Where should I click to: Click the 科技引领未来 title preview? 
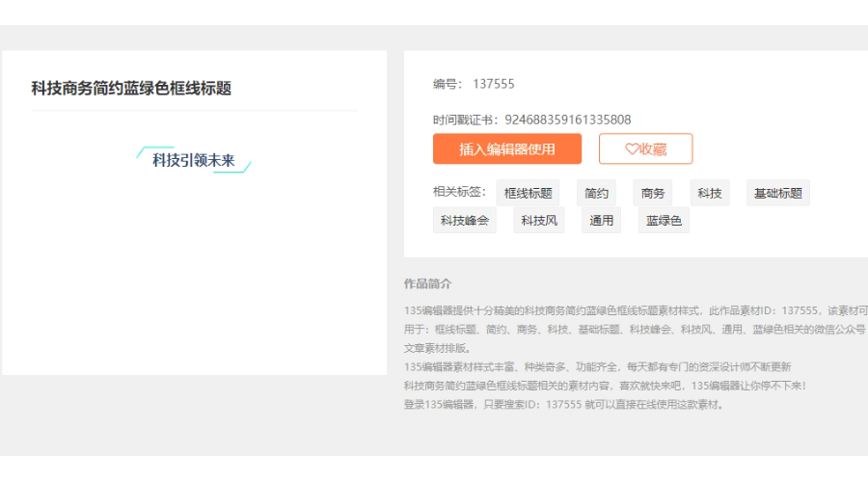pos(194,160)
